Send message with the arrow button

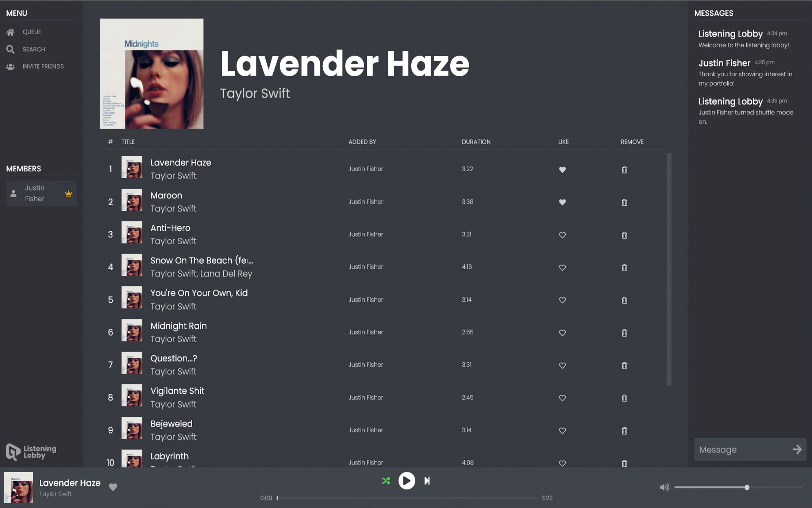coord(797,449)
